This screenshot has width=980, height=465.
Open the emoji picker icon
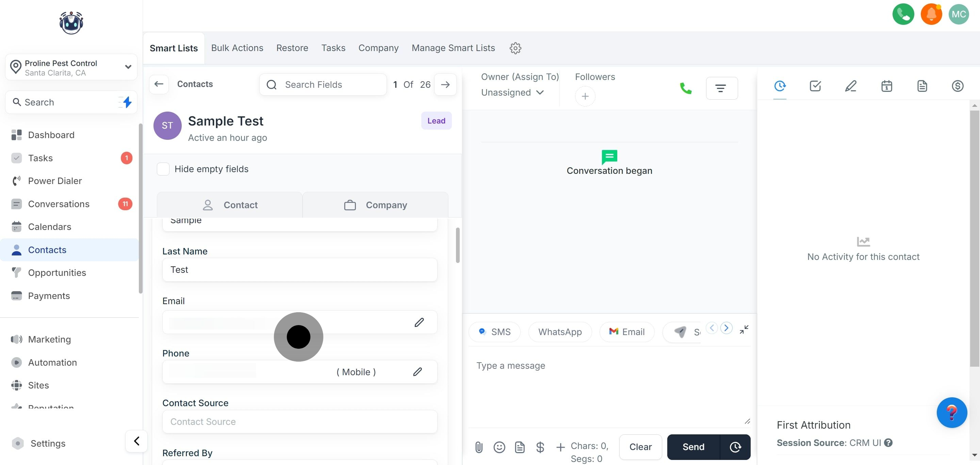(499, 447)
